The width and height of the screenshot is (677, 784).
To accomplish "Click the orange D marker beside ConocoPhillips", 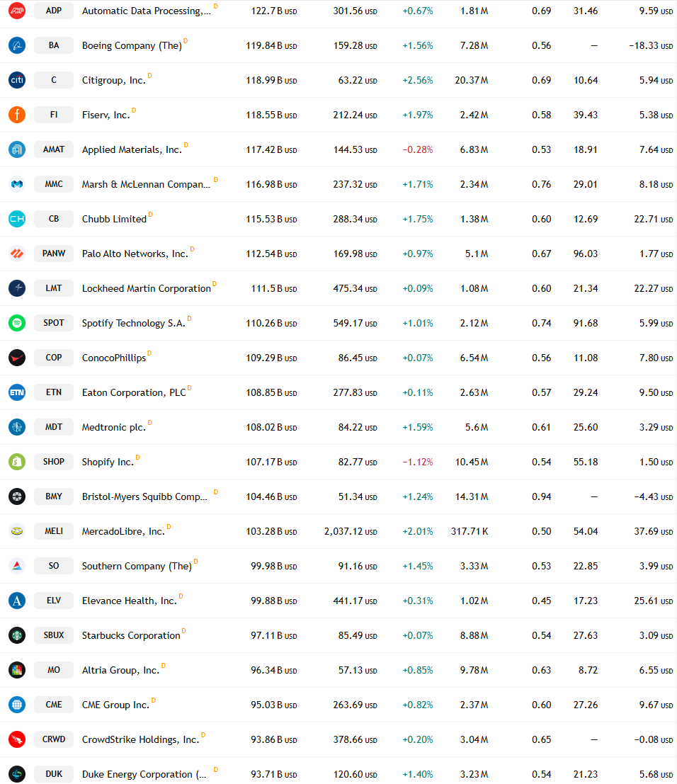I will coord(149,353).
